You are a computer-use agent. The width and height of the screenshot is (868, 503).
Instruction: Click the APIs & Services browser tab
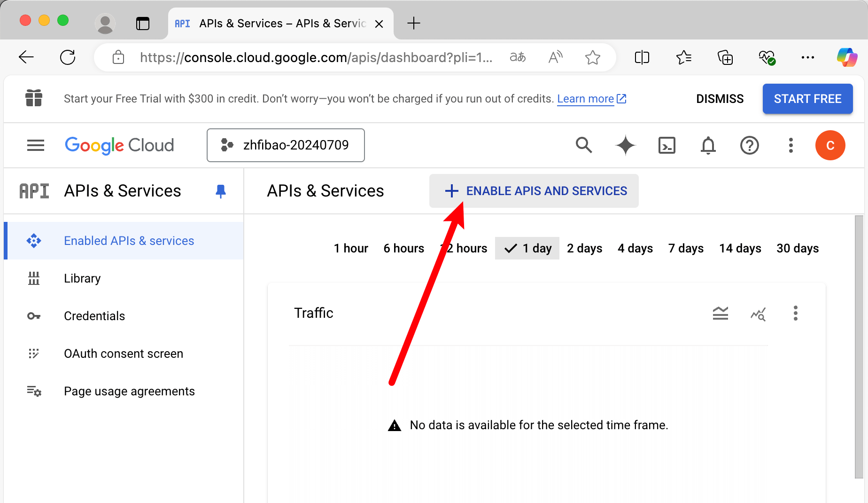(281, 24)
